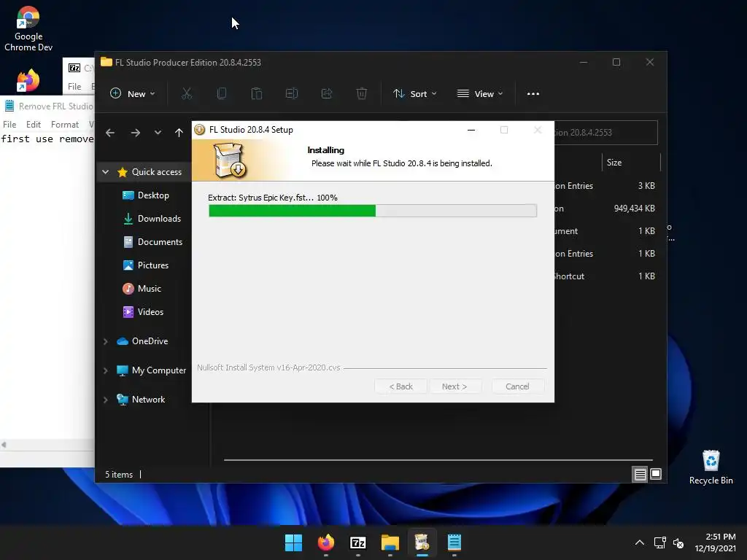Collapse the Quick access tree node
This screenshot has width=747, height=560.
[106, 172]
